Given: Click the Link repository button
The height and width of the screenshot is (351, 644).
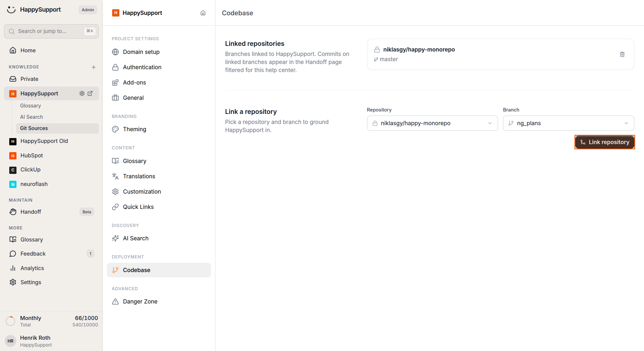Looking at the screenshot, I should click(605, 142).
